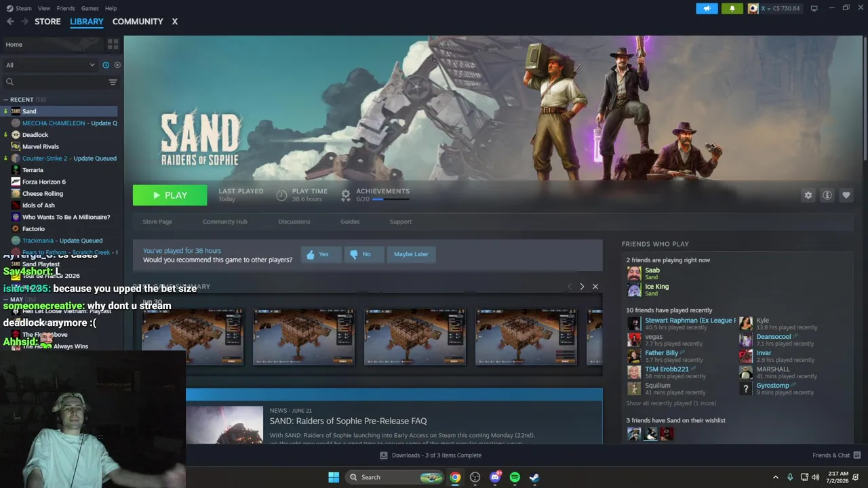Collapse the MAY category
The width and height of the screenshot is (868, 488).
[x=6, y=299]
